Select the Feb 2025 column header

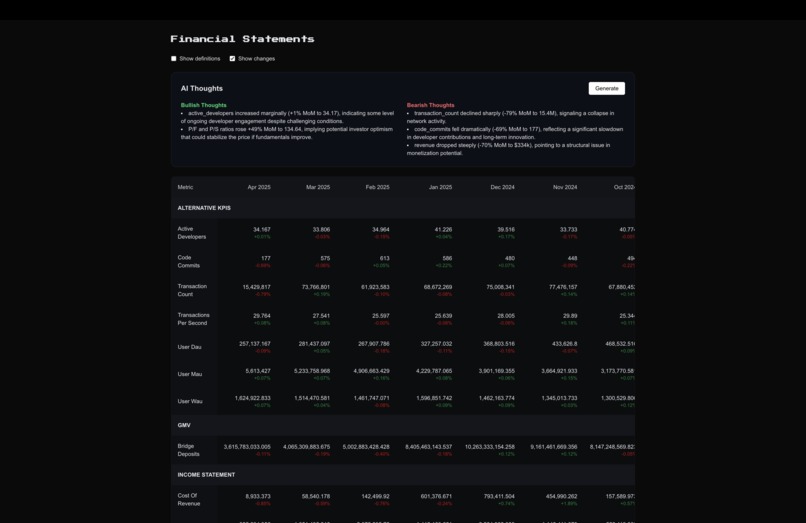377,187
